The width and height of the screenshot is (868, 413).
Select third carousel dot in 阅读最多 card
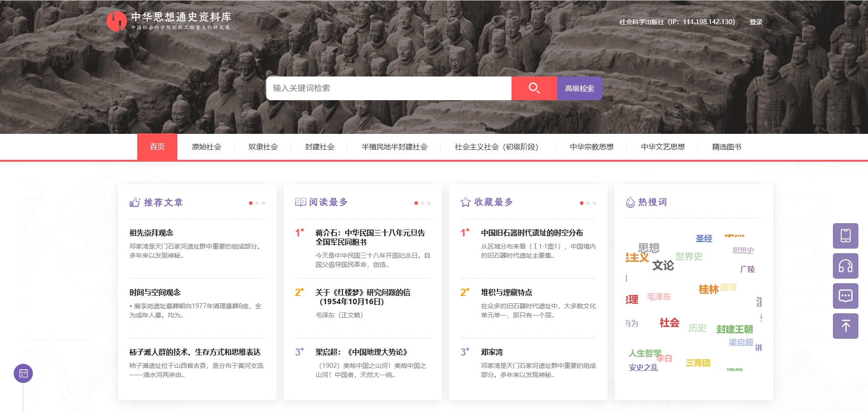(x=429, y=203)
